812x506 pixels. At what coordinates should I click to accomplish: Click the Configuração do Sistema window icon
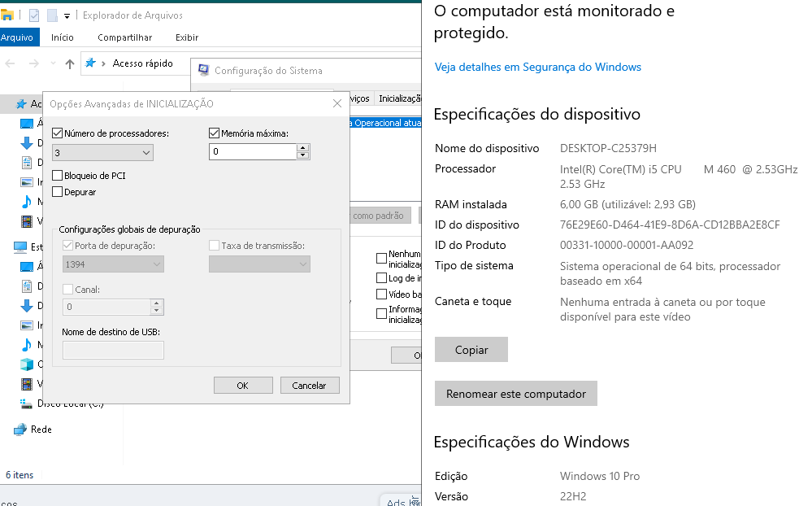pyautogui.click(x=204, y=70)
